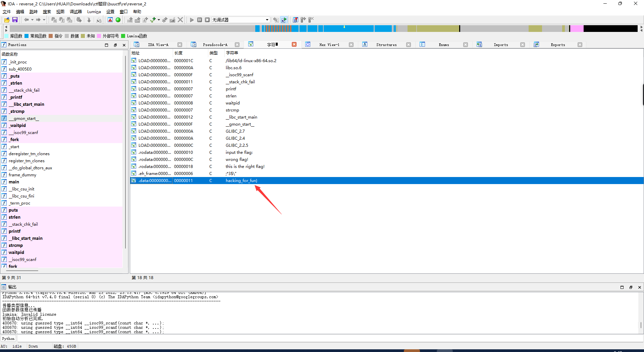The width and height of the screenshot is (644, 352).
Task: Close the Functions panel
Action: 124,45
